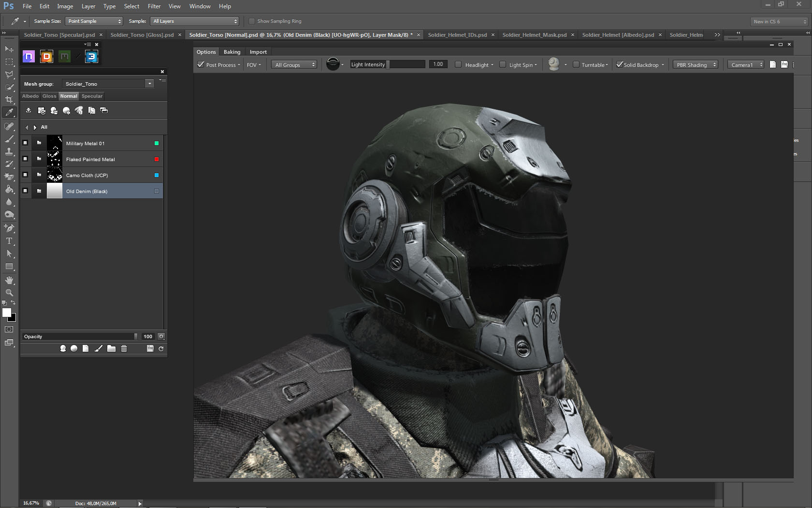Image resolution: width=812 pixels, height=508 pixels.
Task: Select the Hand tool
Action: click(x=9, y=280)
